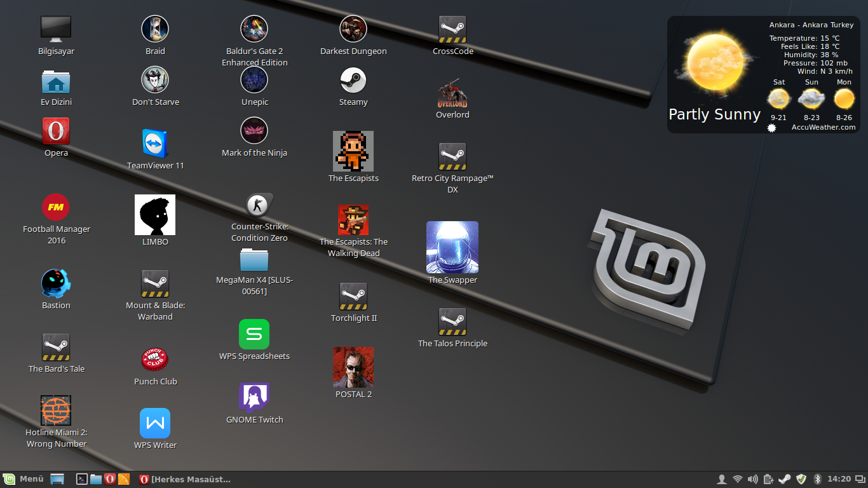This screenshot has height=488, width=868.
Task: Click the Wind: N 3 km/h value
Action: [x=825, y=71]
